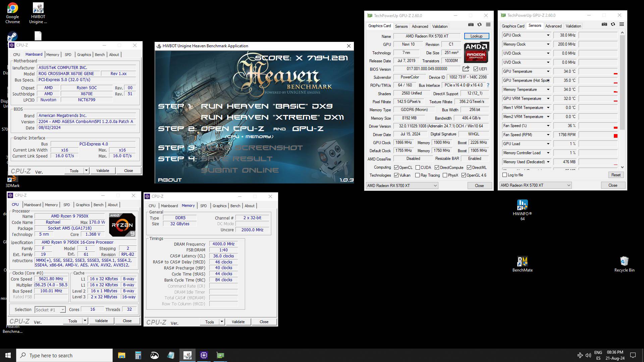Image resolution: width=644 pixels, height=362 pixels.
Task: Open Calculator from taskbar
Action: tap(138, 355)
